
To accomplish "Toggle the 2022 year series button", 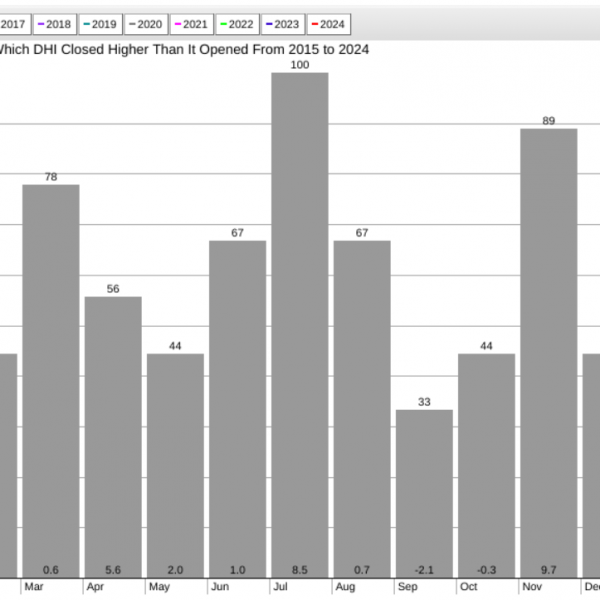I will [238, 24].
